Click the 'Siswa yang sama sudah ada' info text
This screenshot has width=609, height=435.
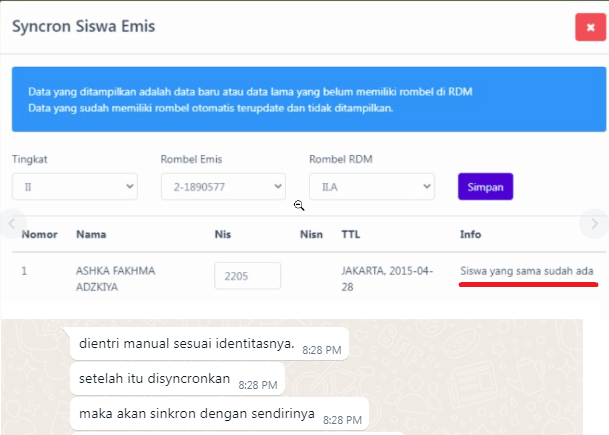click(527, 271)
